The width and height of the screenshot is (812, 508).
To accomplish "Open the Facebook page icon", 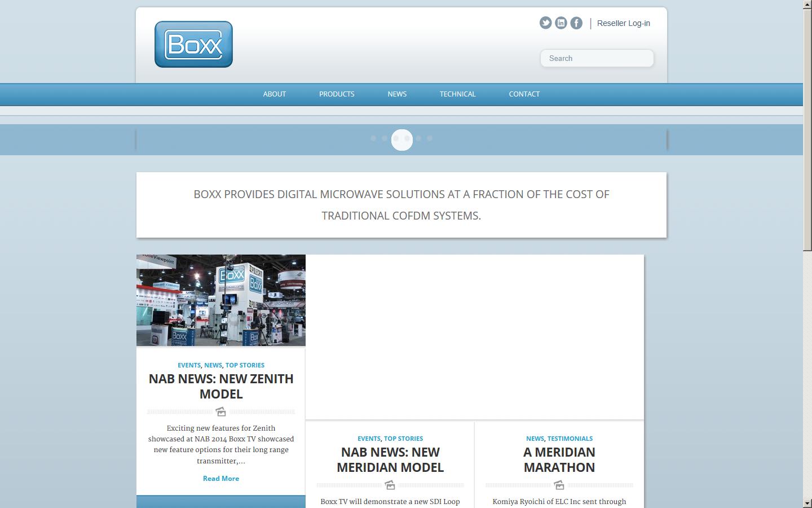I will point(576,23).
